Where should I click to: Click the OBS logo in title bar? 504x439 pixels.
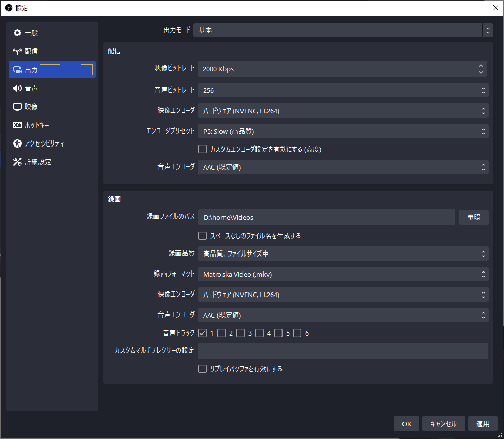click(8, 8)
